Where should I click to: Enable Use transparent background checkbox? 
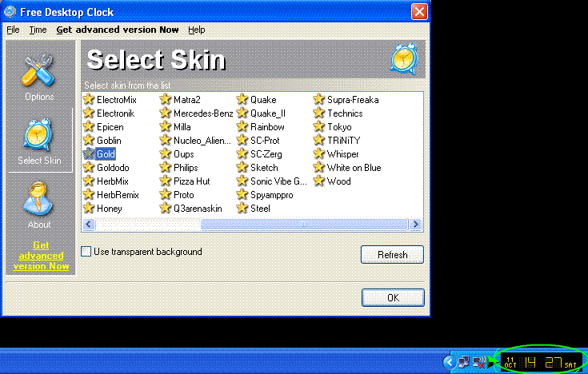tap(86, 252)
